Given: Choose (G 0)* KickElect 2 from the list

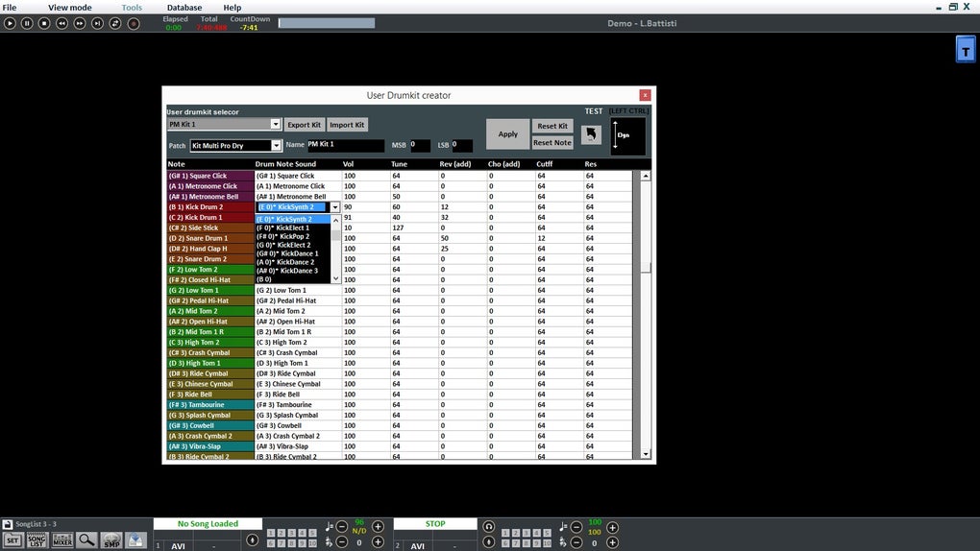Looking at the screenshot, I should click(x=292, y=245).
